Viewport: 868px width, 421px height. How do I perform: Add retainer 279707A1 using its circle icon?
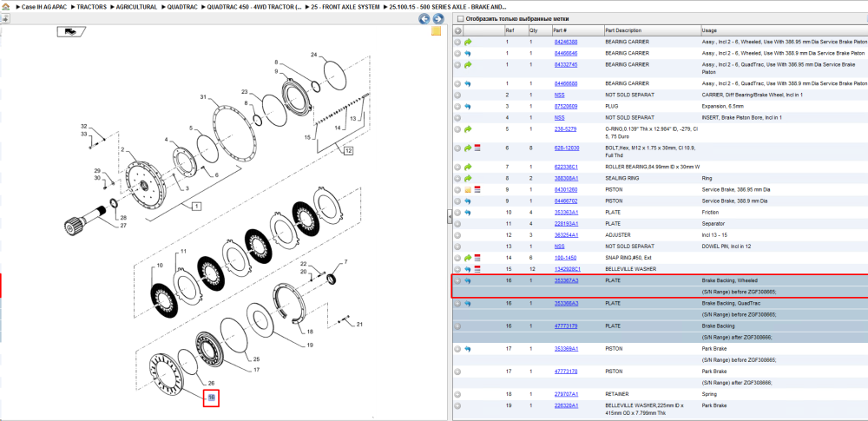(457, 394)
